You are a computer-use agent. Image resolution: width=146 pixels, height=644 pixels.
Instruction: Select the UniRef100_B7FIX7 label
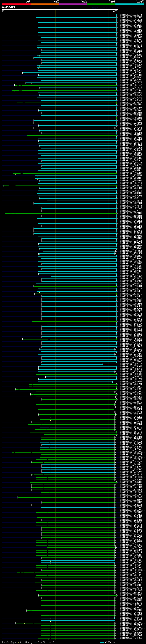click(131, 103)
